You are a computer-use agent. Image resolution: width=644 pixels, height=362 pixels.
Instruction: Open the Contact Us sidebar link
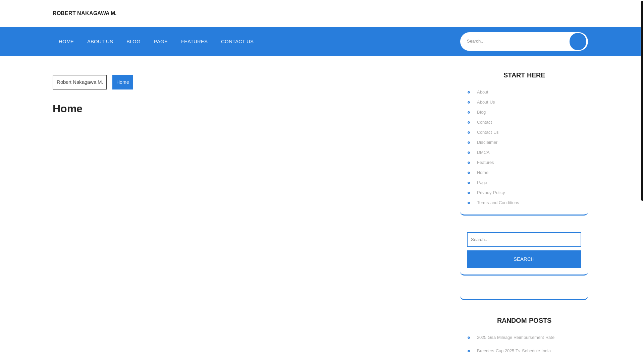488,132
